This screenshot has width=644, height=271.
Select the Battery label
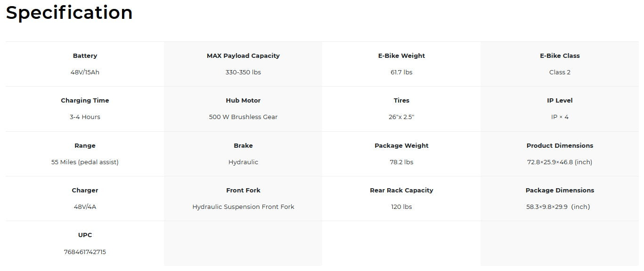pyautogui.click(x=85, y=56)
